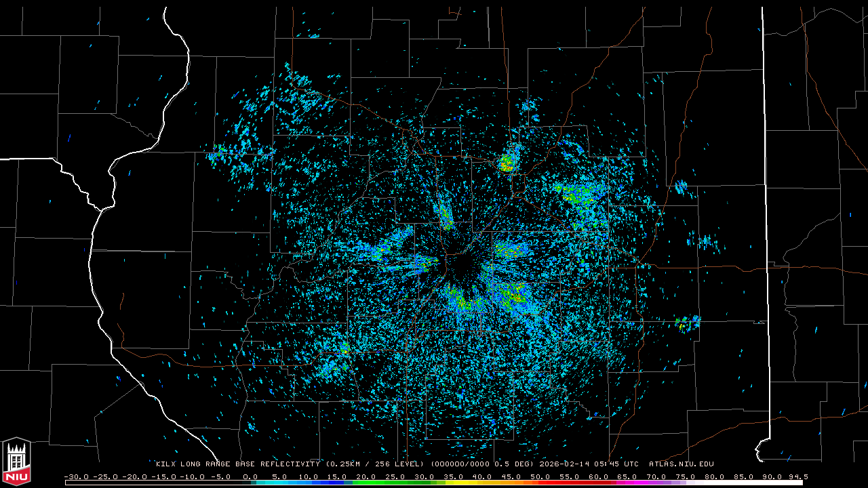Click the NIU castle logo
The image size is (868, 488).
tap(16, 462)
